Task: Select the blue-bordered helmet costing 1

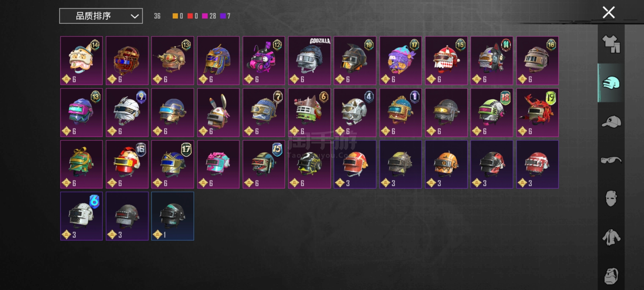Action: [x=173, y=216]
